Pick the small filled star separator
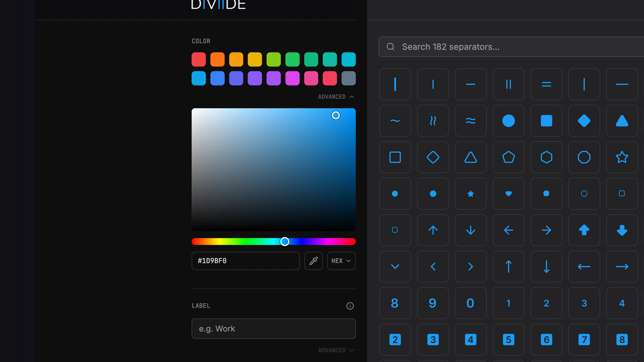The height and width of the screenshot is (362, 644). pos(470,194)
